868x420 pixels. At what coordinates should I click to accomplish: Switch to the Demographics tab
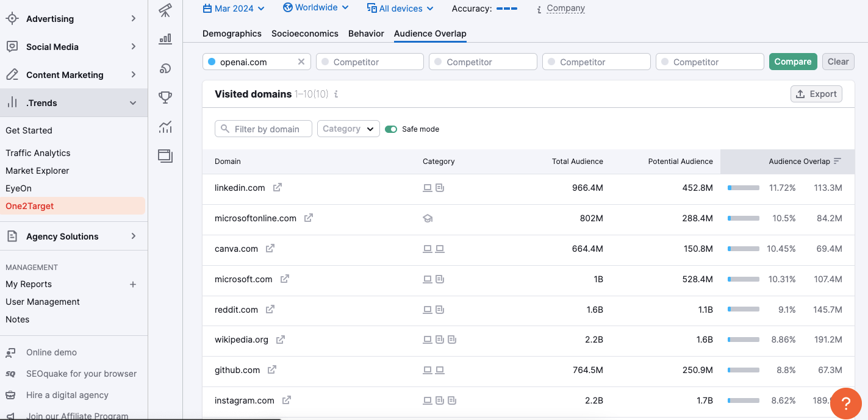coord(232,34)
